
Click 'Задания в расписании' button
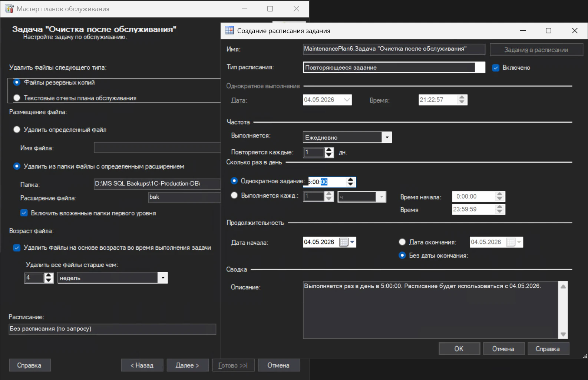point(536,50)
